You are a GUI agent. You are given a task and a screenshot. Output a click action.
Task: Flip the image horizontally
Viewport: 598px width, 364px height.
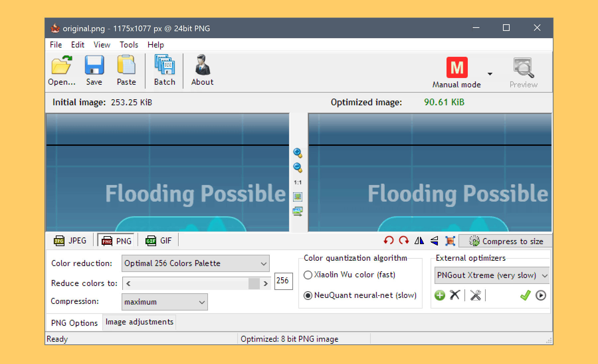pos(419,240)
